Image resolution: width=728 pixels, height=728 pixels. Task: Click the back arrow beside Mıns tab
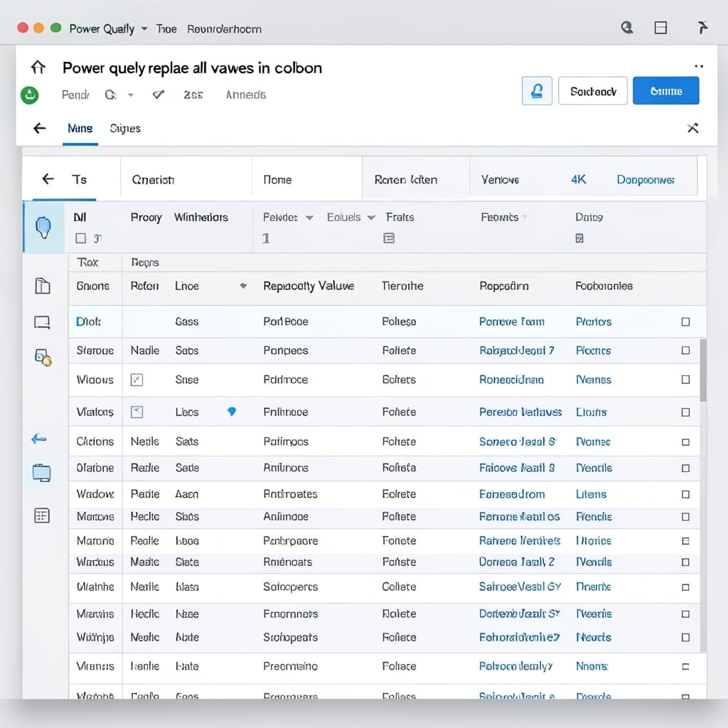[40, 128]
